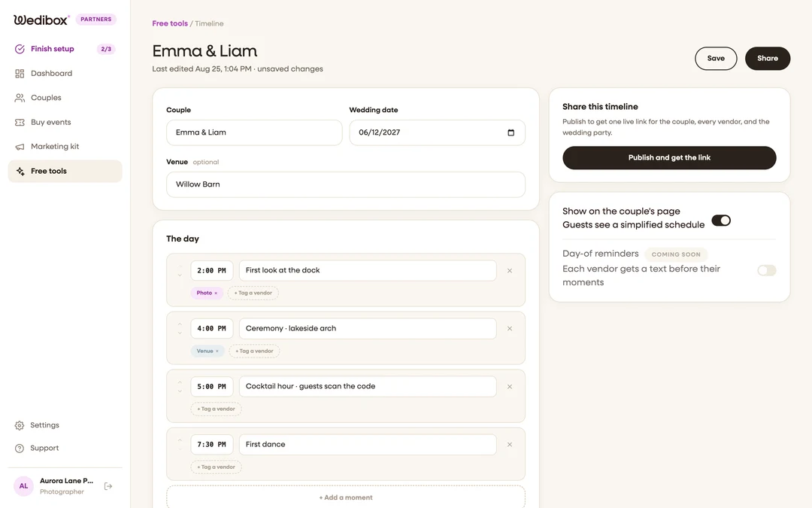Edit the First dance title field
This screenshot has height=508, width=812.
[368, 445]
